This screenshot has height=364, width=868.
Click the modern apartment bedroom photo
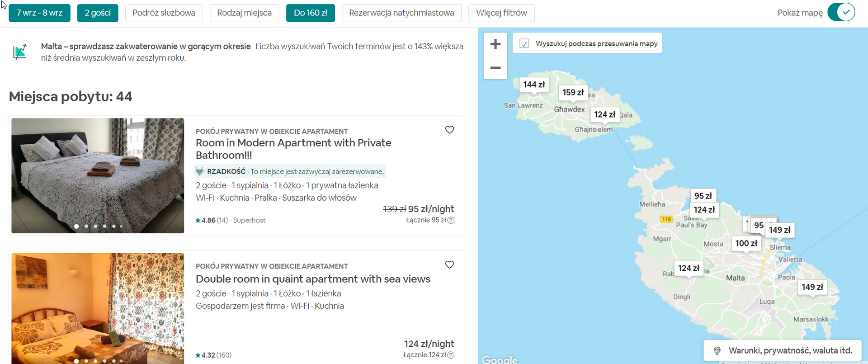tap(98, 175)
